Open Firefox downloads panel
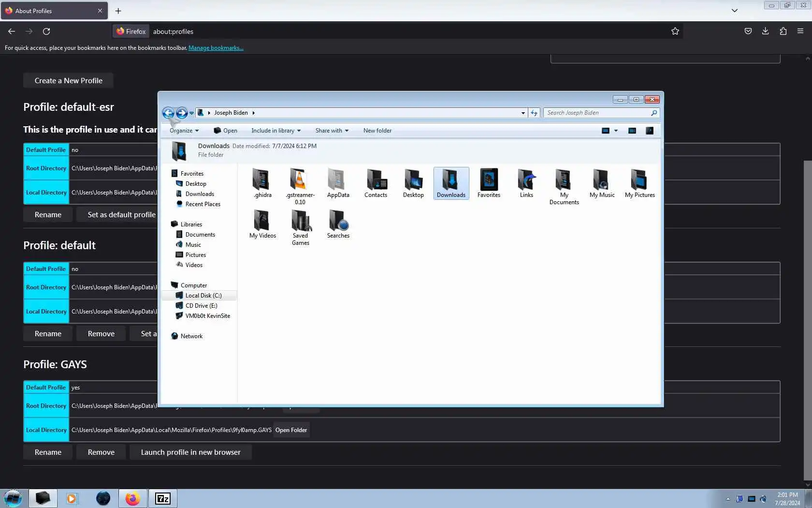The height and width of the screenshot is (508, 812). point(766,31)
